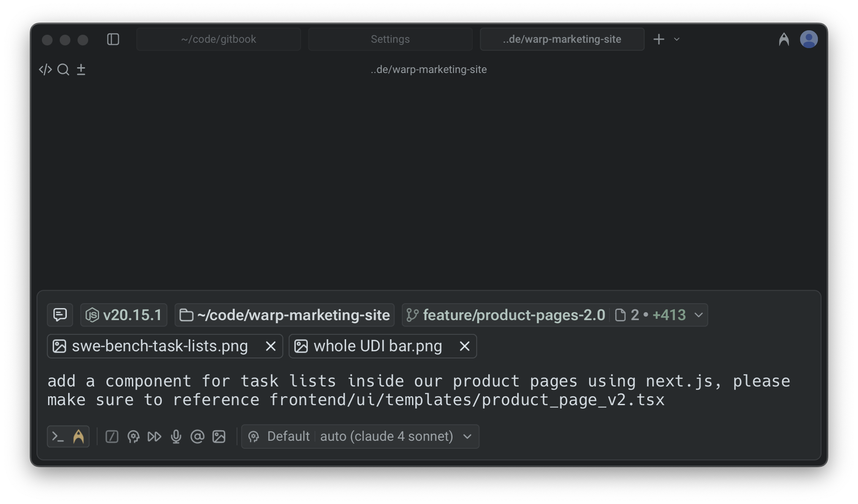Viewport: 858px width, 504px height.
Task: Attach context with @ icon
Action: click(197, 436)
